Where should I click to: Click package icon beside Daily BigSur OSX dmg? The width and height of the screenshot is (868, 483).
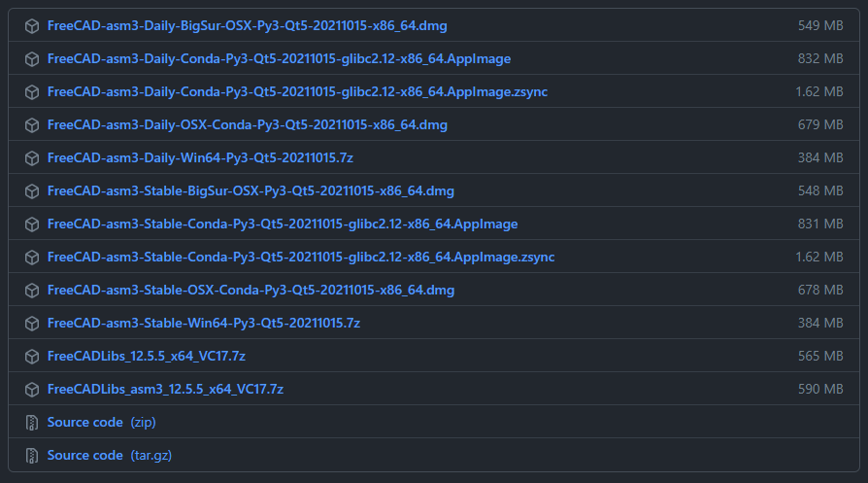32,25
